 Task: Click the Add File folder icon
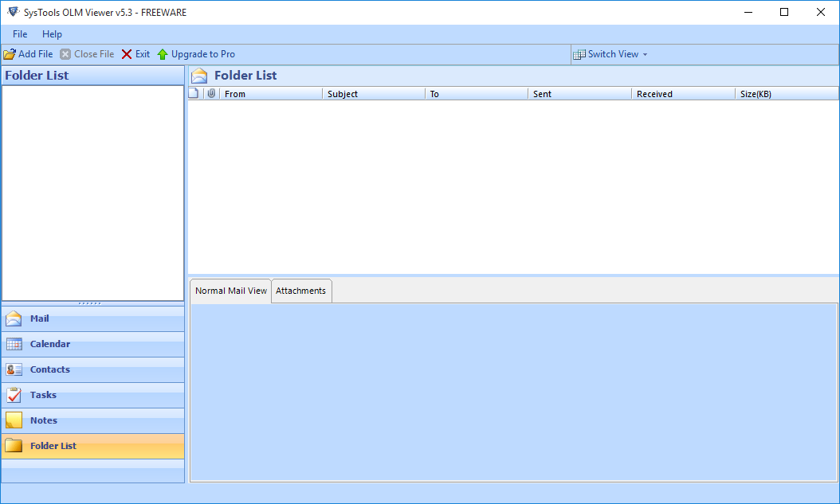10,54
